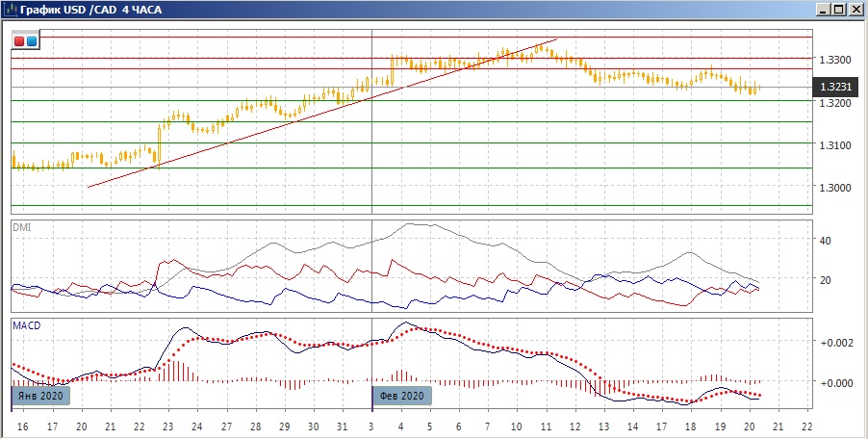Click the 1.3000 price axis label

tap(832, 187)
